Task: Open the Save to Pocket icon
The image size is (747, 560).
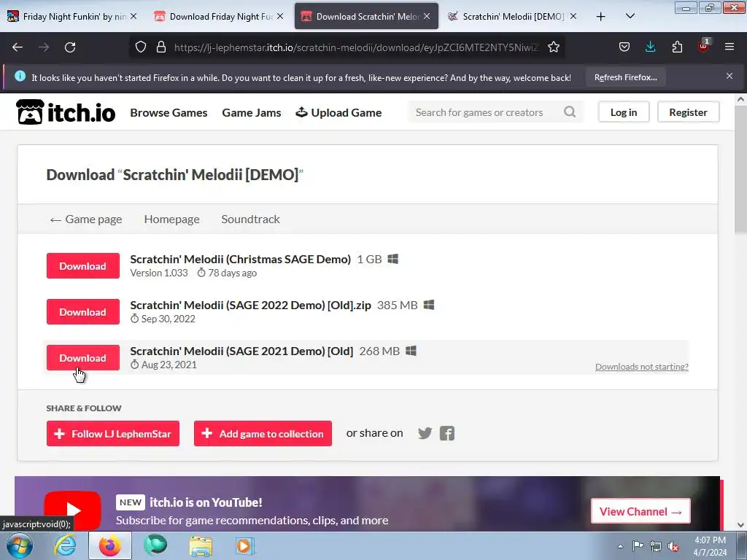Action: pos(624,47)
